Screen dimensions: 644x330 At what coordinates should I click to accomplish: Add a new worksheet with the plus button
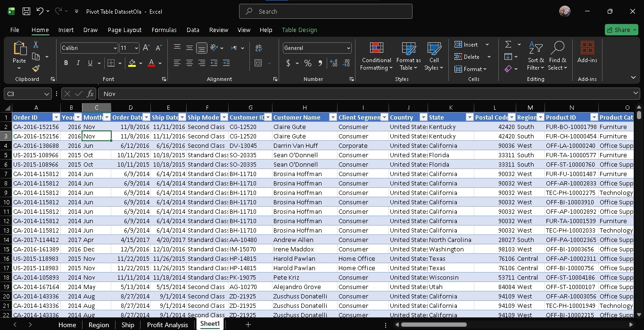pos(248,324)
